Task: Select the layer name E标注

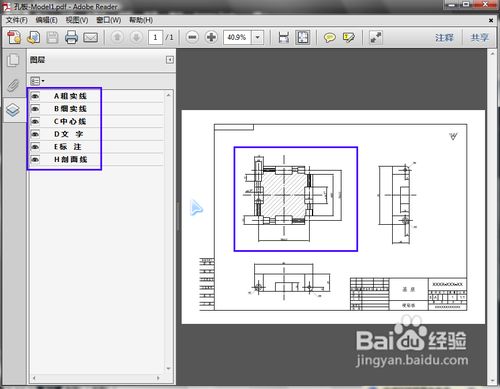Action: 68,147
